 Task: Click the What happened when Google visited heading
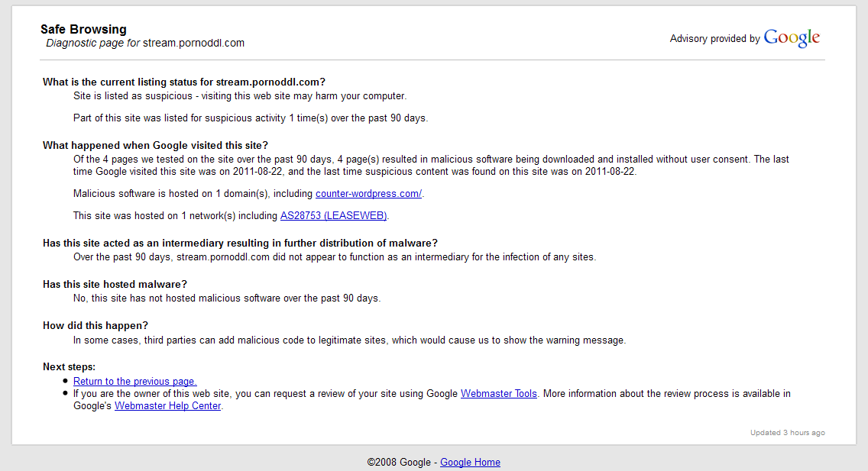[x=155, y=145]
